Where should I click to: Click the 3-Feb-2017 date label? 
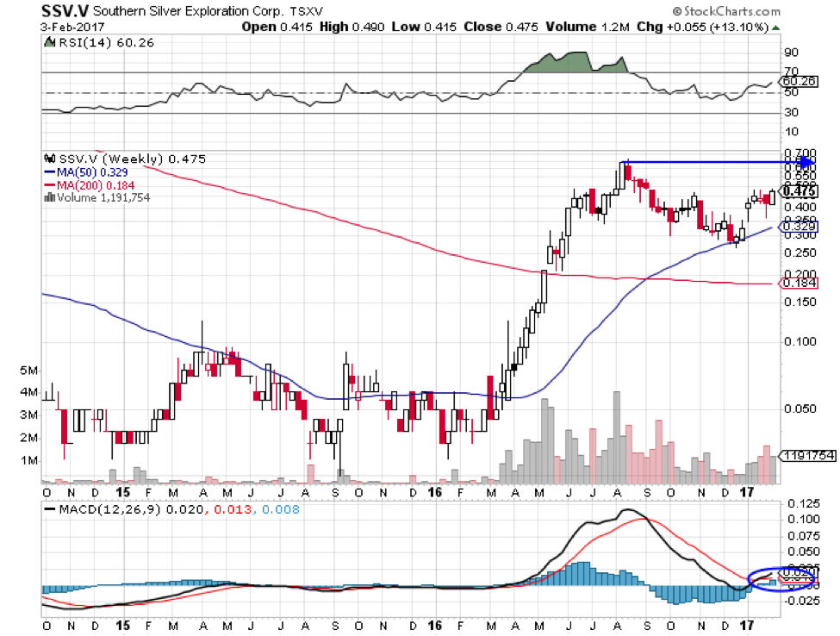point(72,27)
